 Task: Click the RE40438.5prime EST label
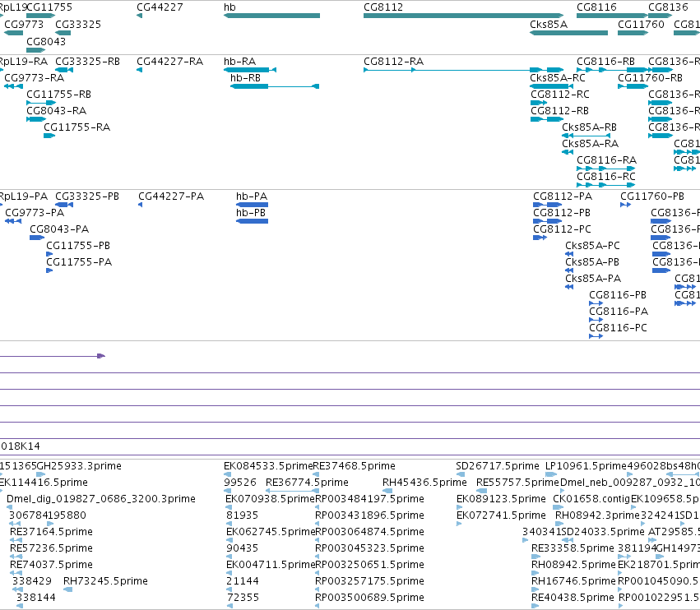(x=573, y=597)
